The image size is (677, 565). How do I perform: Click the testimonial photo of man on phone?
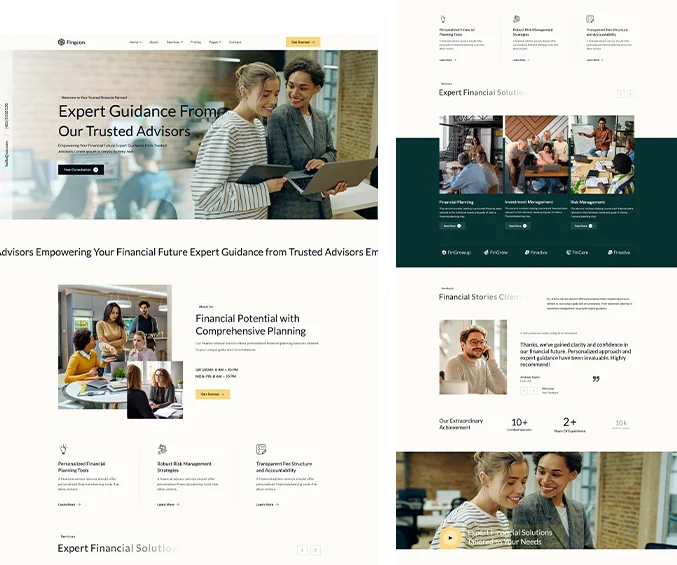click(x=473, y=357)
